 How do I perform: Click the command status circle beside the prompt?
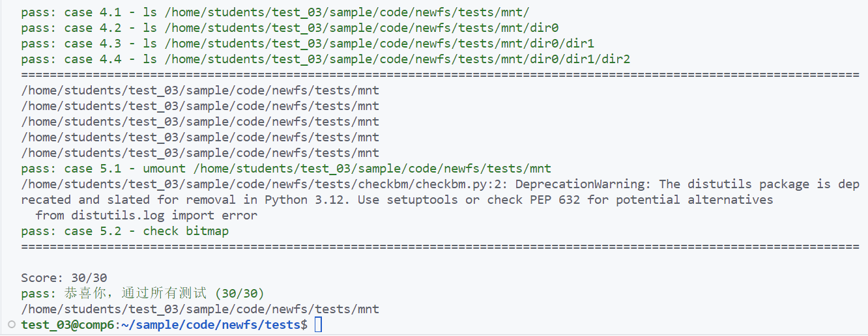(12, 324)
